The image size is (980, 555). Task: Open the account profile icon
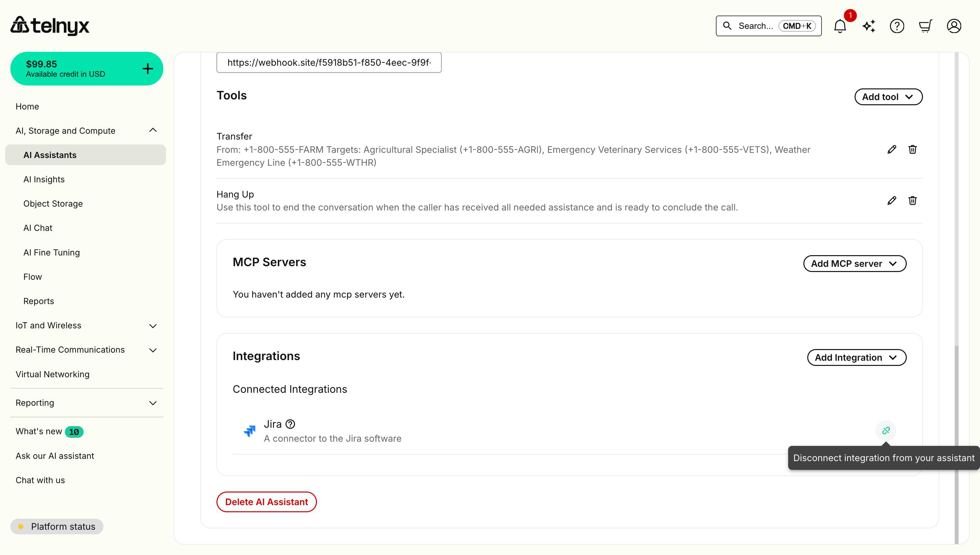[x=954, y=26]
